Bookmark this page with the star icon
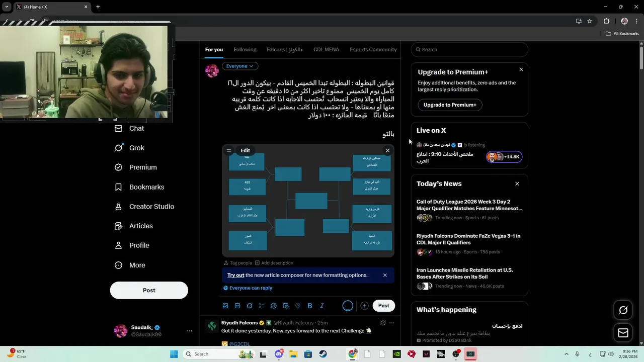The width and height of the screenshot is (644, 362). [590, 21]
